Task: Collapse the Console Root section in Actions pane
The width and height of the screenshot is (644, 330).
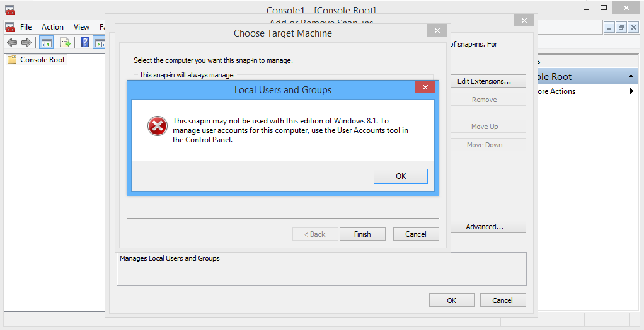Action: tap(631, 76)
